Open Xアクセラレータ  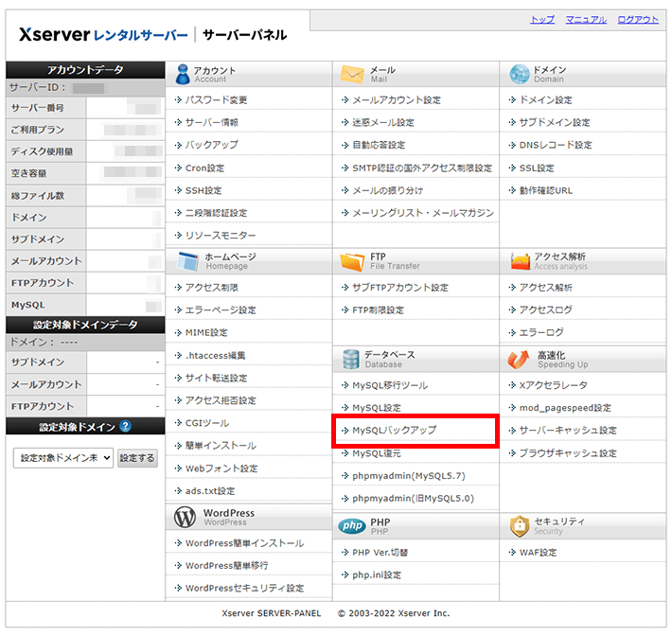pyautogui.click(x=554, y=385)
